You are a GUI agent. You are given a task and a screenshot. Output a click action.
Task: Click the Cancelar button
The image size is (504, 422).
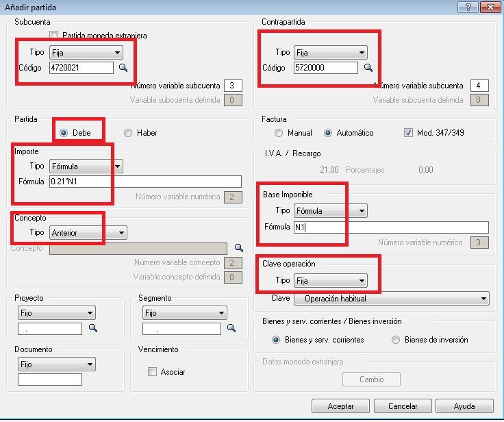[403, 406]
